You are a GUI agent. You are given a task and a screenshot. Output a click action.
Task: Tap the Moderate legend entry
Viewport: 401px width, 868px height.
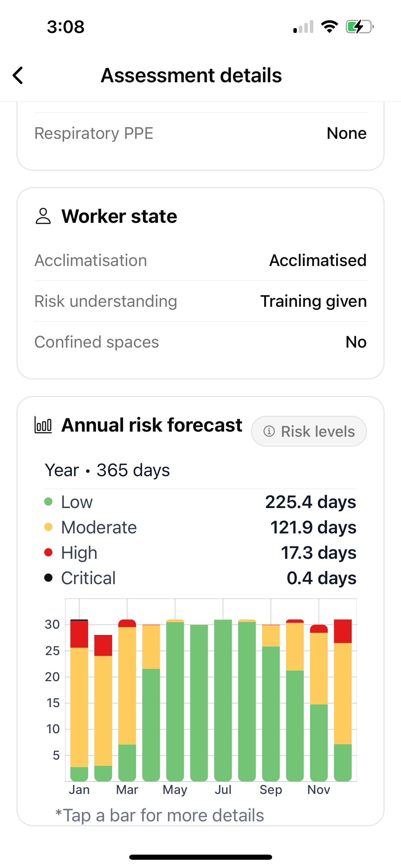coord(200,527)
